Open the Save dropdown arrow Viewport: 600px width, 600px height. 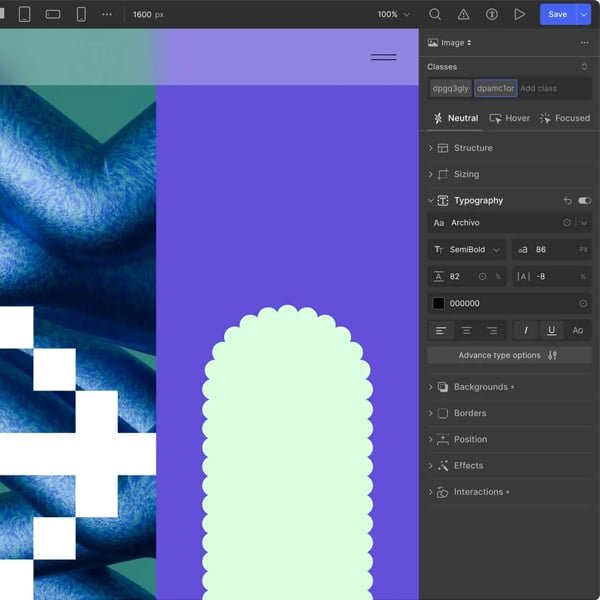coord(584,15)
